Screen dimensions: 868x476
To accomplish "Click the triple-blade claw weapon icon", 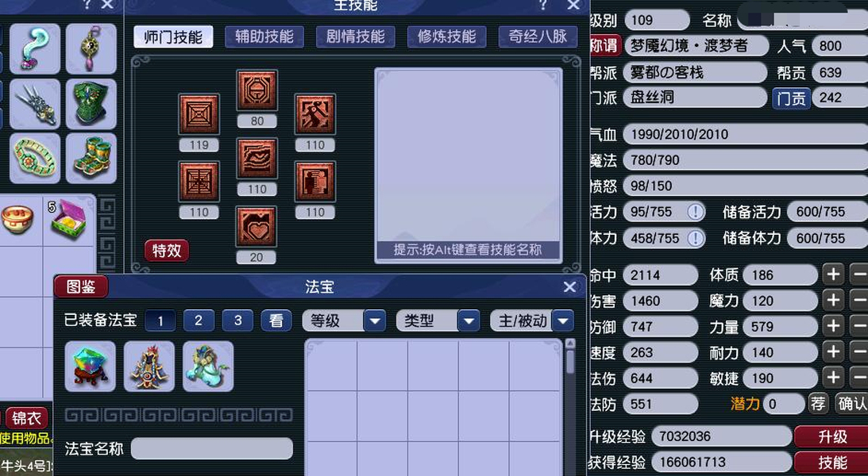I will pos(35,104).
